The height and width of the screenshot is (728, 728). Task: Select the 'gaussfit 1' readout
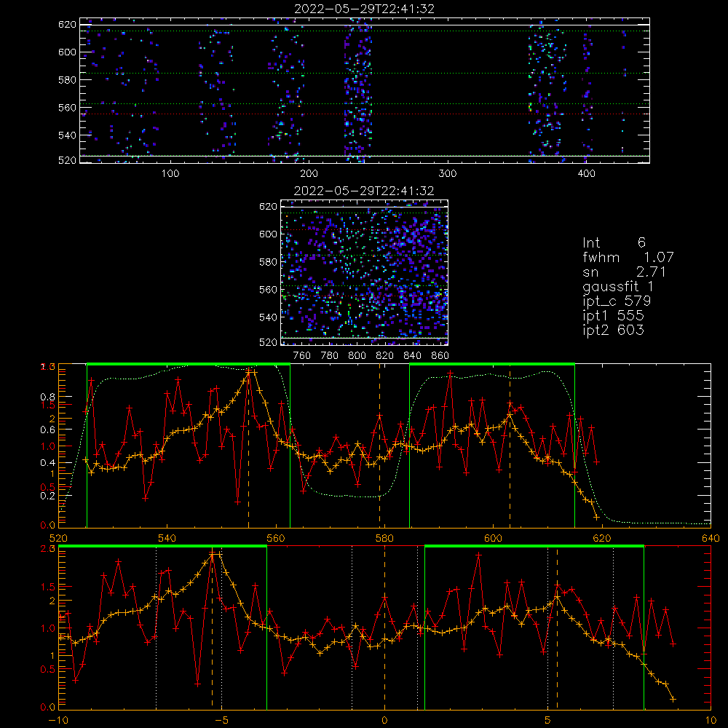tap(618, 286)
